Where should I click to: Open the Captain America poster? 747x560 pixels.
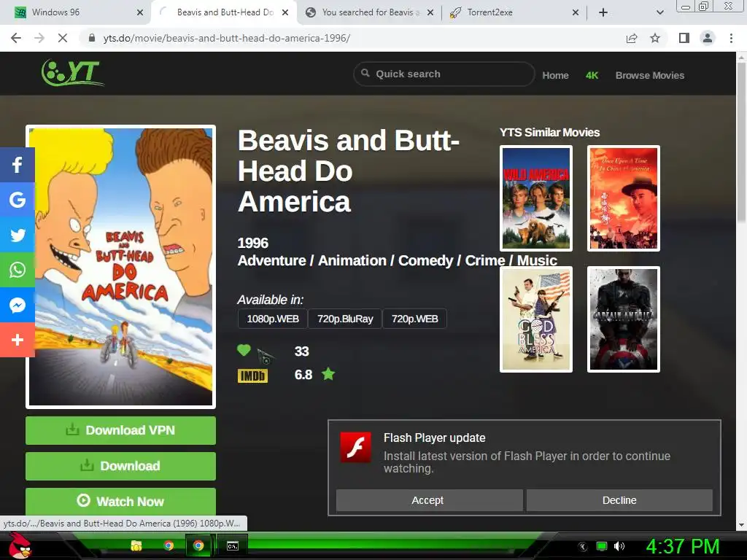click(x=624, y=319)
